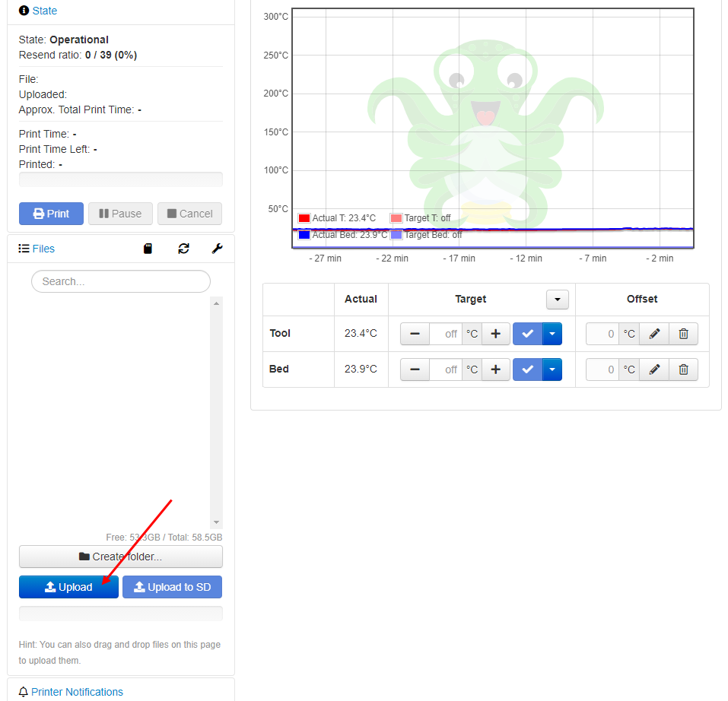Screen dimensions: 728x701
Task: Click the Actual column header
Action: pos(361,300)
